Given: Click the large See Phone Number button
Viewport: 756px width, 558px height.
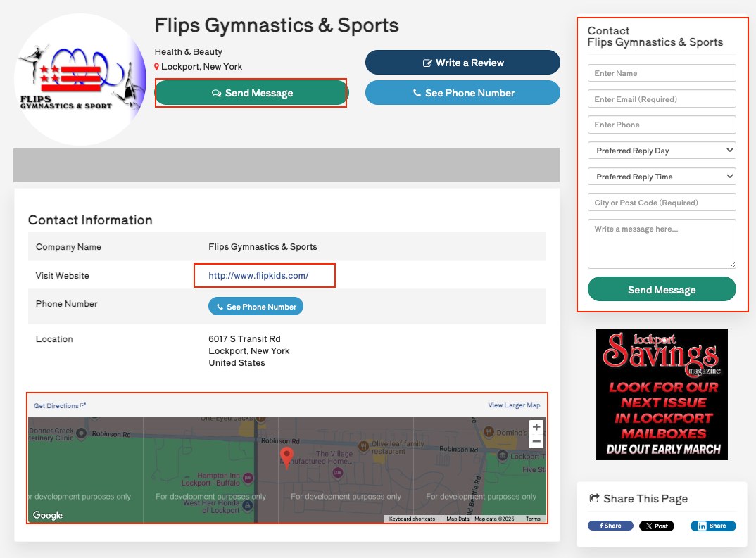Looking at the screenshot, I should (463, 92).
